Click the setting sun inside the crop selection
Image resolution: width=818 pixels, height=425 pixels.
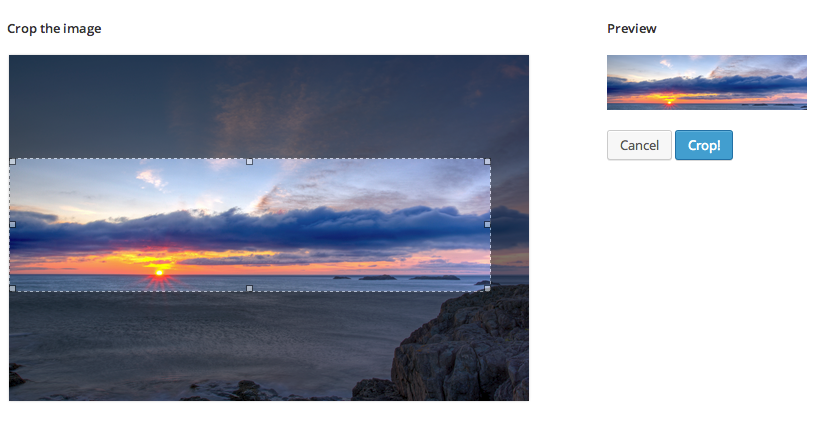click(x=160, y=273)
